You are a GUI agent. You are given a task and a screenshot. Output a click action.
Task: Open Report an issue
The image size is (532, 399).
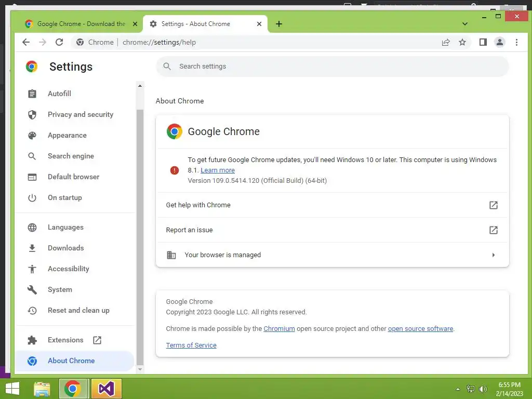pyautogui.click(x=332, y=230)
